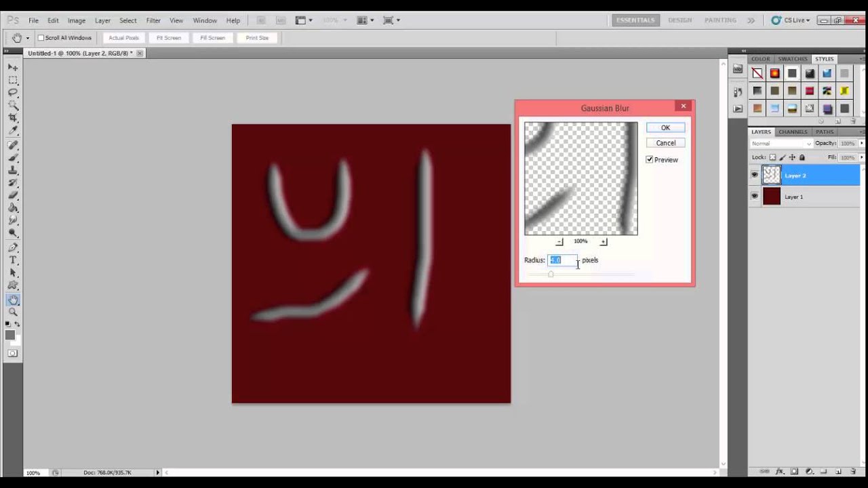868x488 pixels.
Task: Open the blend mode Normal dropdown
Action: click(781, 144)
